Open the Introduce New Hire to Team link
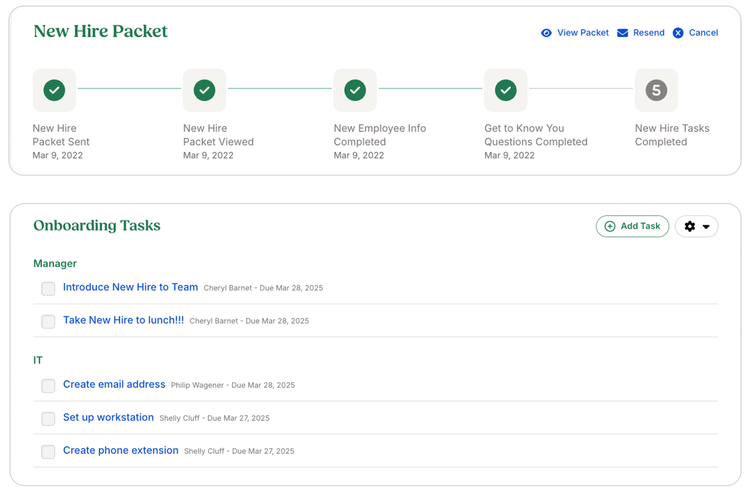750x492 pixels. click(x=130, y=287)
